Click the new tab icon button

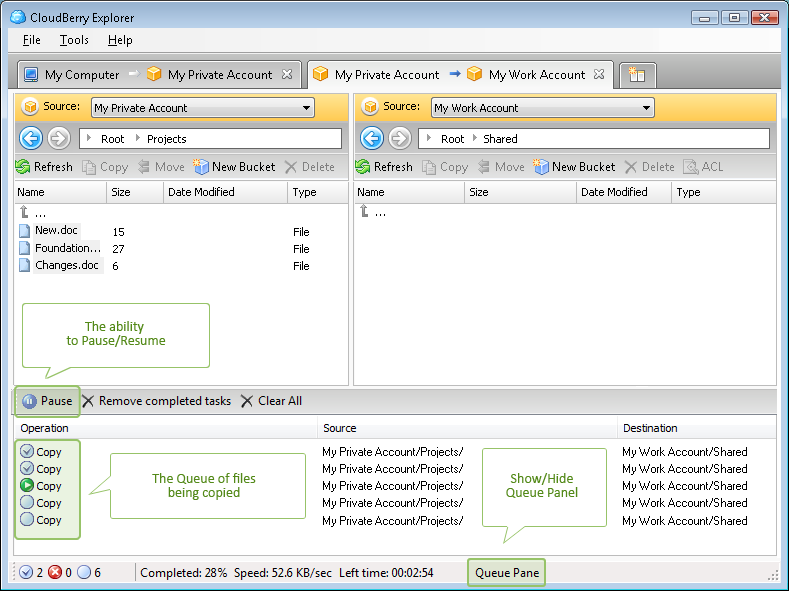point(637,75)
